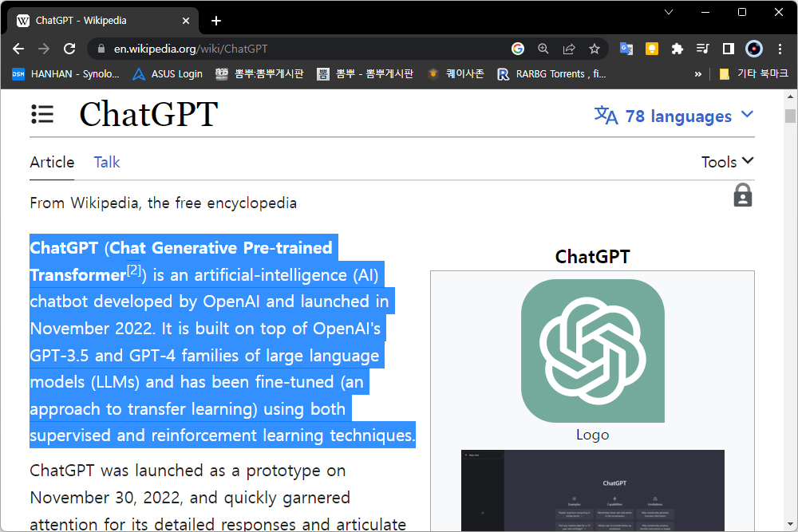Open the 퀘이사존 bookmark
This screenshot has height=532, width=798.
(x=456, y=74)
